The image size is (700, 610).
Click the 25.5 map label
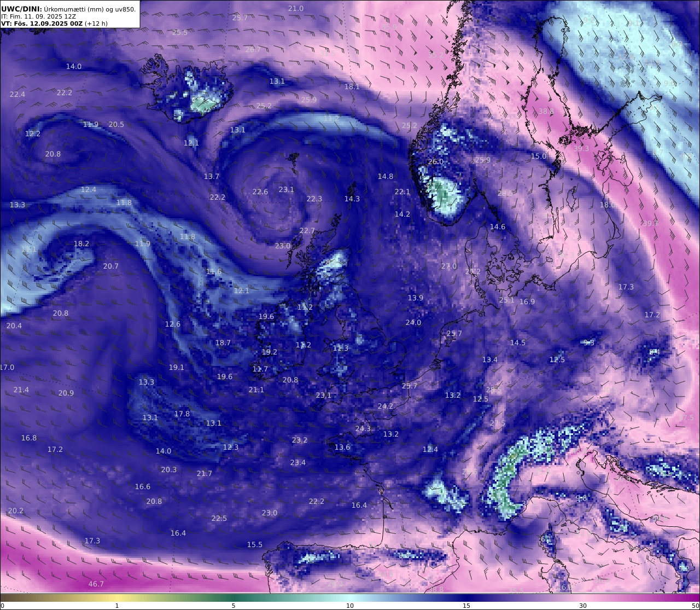(180, 32)
